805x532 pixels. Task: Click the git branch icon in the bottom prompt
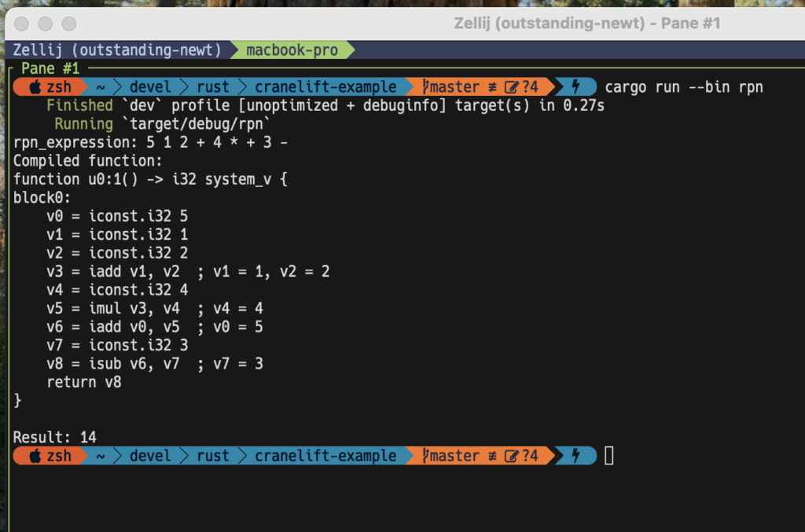425,456
